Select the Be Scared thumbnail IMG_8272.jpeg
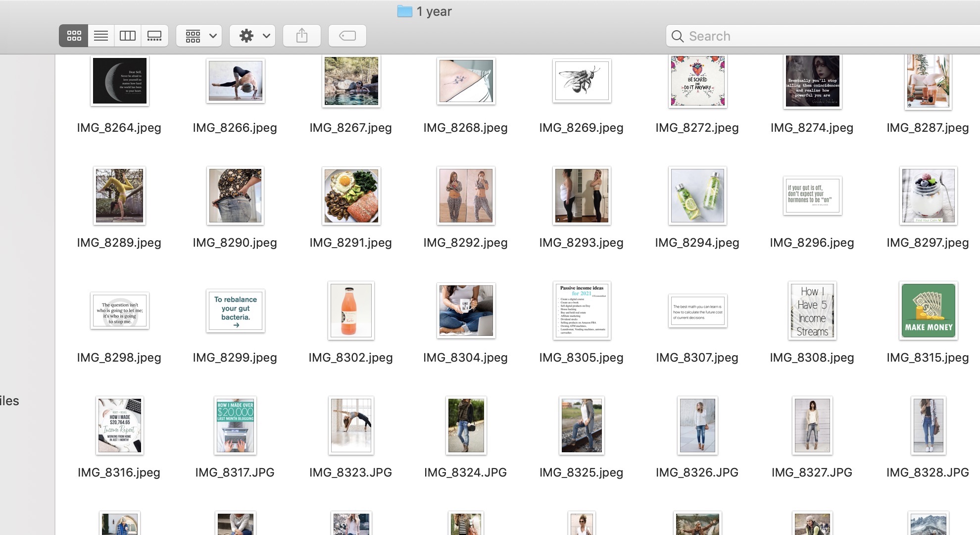 [x=698, y=81]
